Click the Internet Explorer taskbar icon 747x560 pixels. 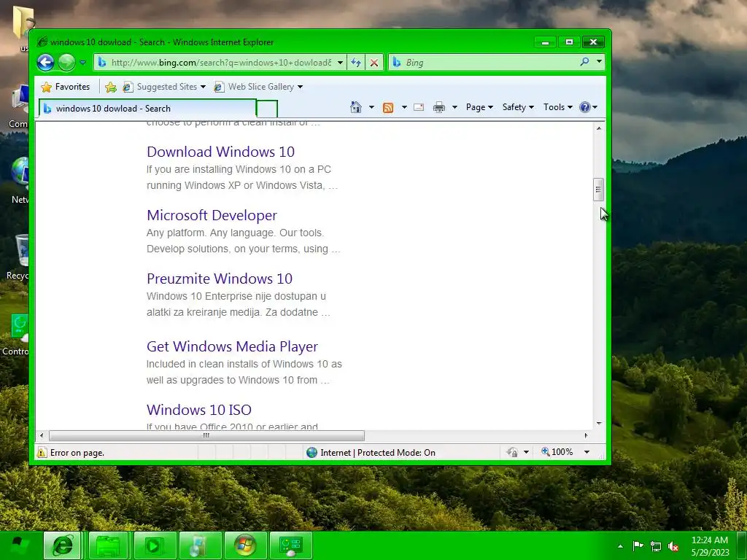tap(63, 545)
